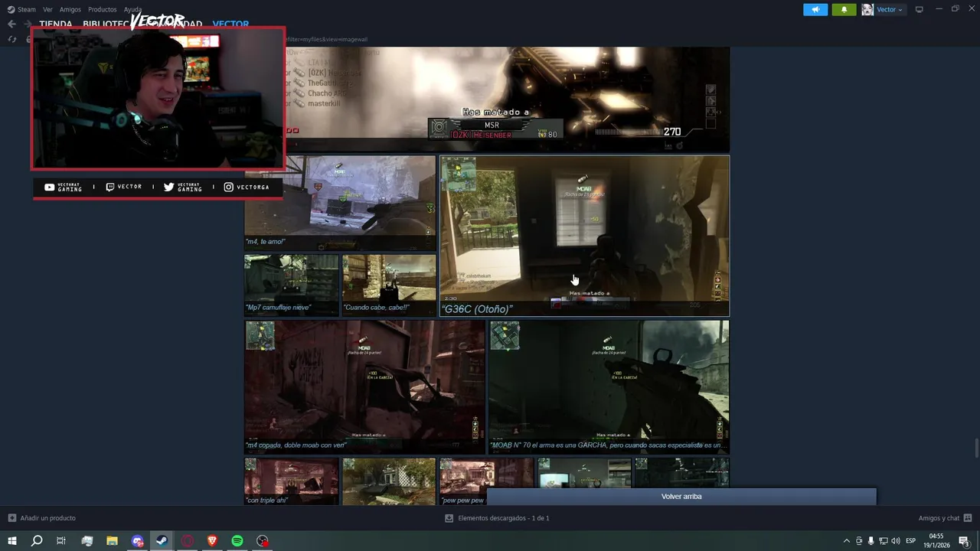Click the Volver arriba button
The width and height of the screenshot is (980, 551).
tap(681, 497)
